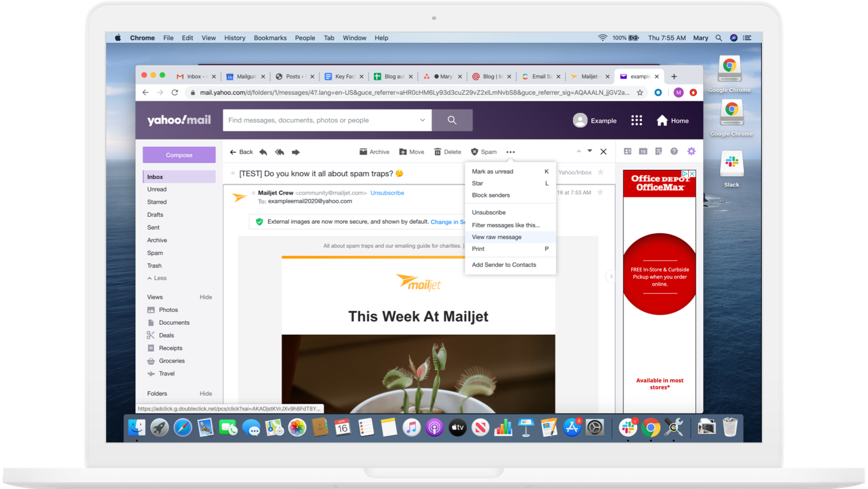Mark the message as Spam
This screenshot has width=868, height=489.
coord(484,151)
